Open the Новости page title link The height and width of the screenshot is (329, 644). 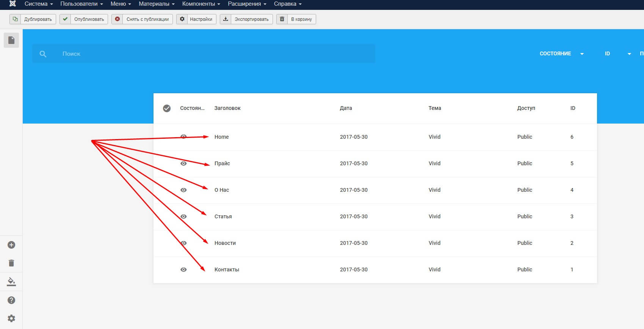(x=225, y=243)
